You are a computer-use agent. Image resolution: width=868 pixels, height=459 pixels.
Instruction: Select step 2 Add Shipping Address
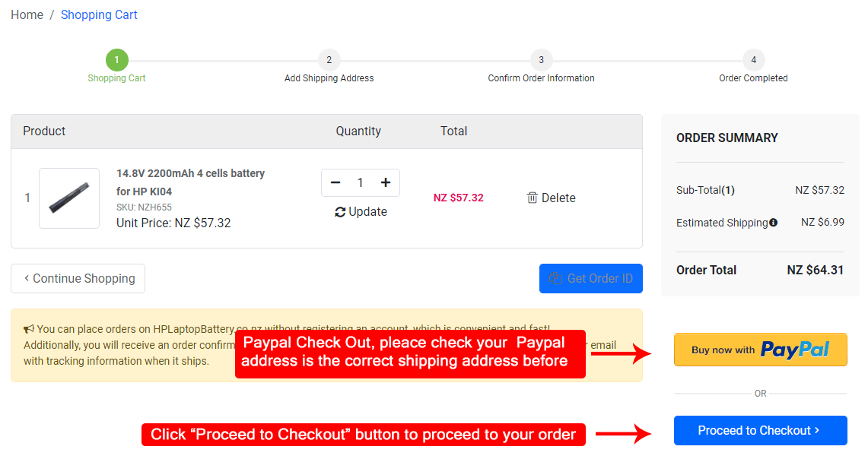(x=329, y=60)
